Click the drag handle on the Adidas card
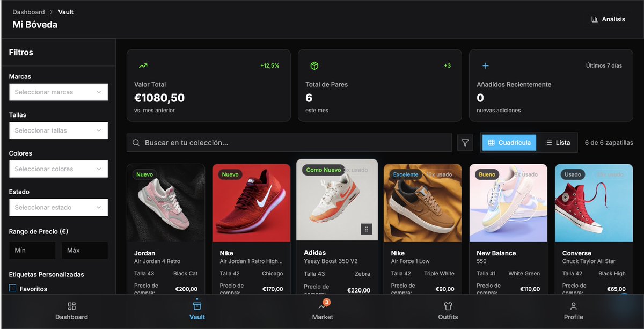Viewport: 644px width, 329px height. click(367, 229)
